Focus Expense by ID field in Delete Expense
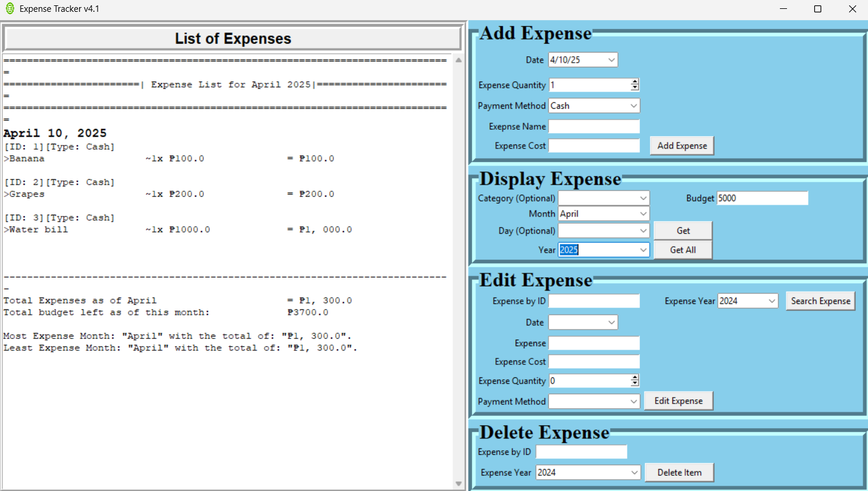This screenshot has height=491, width=868. (x=581, y=452)
